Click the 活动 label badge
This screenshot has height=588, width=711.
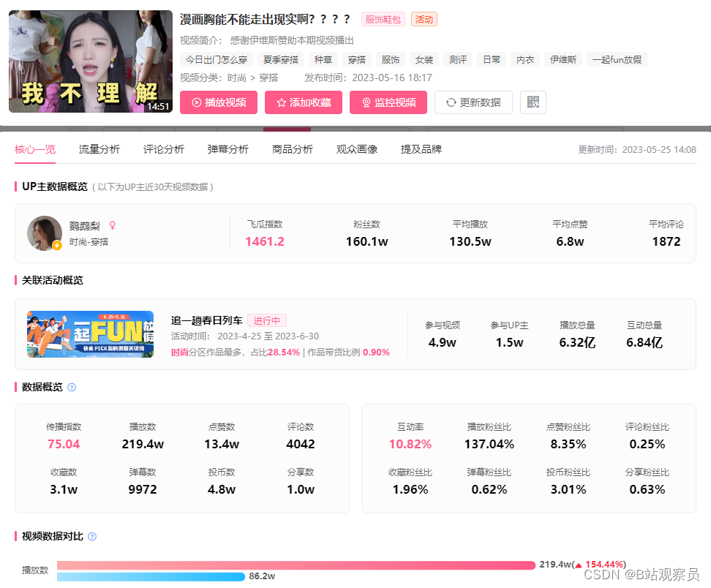click(x=424, y=19)
